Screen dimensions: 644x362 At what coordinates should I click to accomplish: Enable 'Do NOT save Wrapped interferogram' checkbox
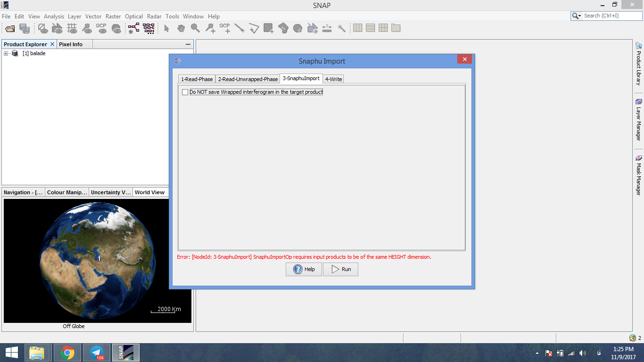(185, 92)
